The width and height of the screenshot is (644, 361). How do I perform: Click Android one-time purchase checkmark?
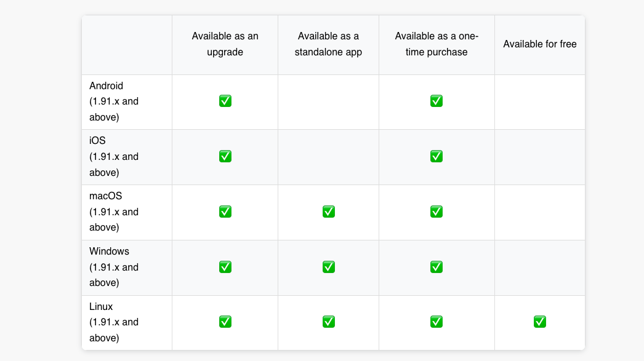click(437, 101)
